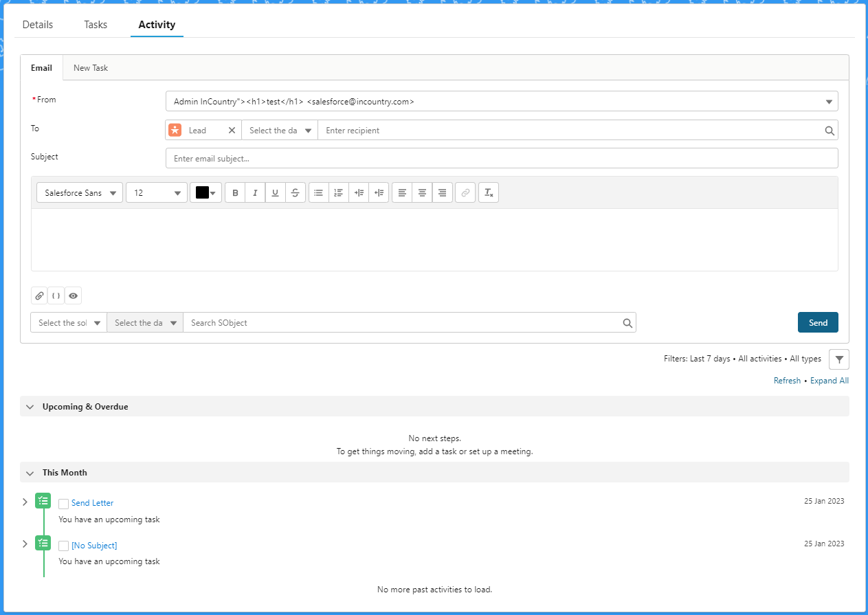Open the Details tab
868x615 pixels.
coord(38,24)
